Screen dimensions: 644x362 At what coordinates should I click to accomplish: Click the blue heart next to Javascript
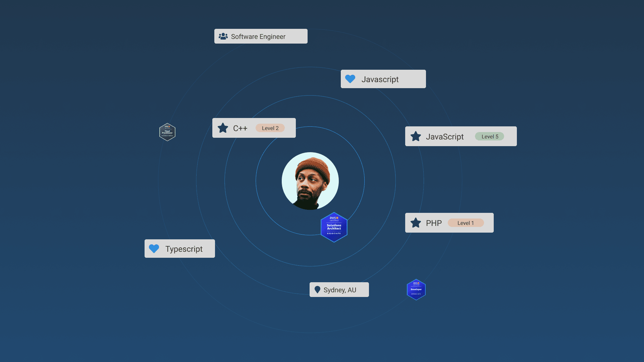coord(350,79)
